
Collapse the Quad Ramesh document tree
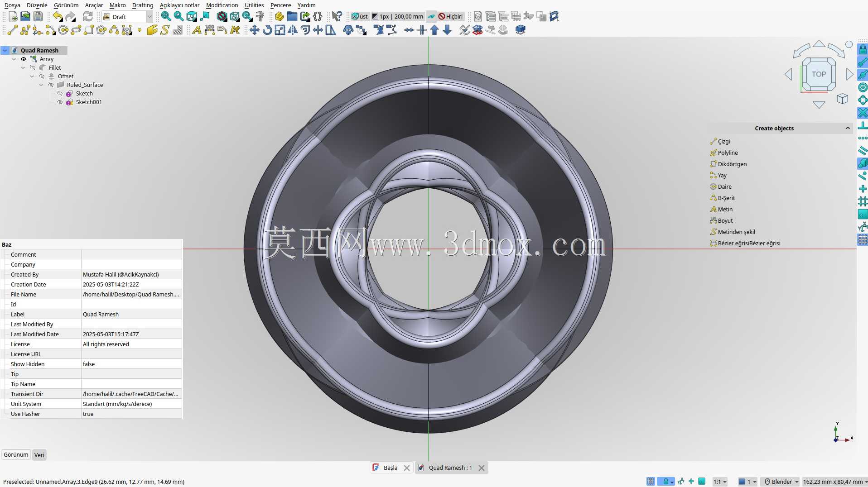point(5,51)
